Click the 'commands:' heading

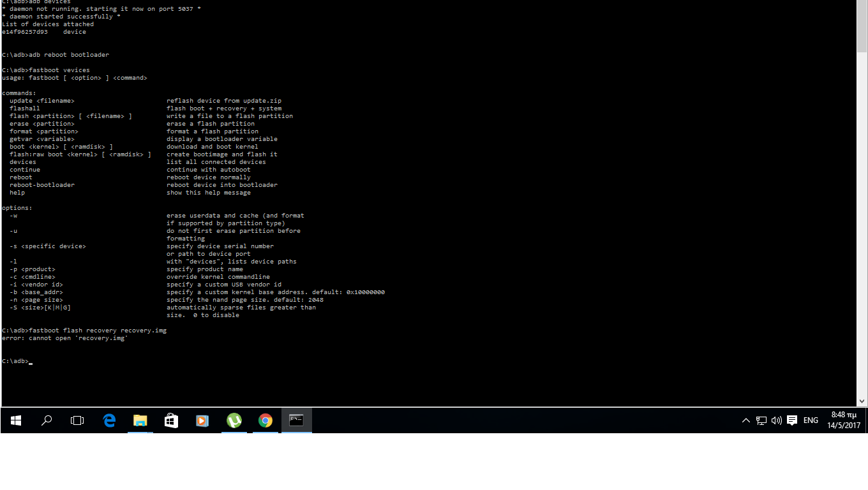click(x=19, y=93)
